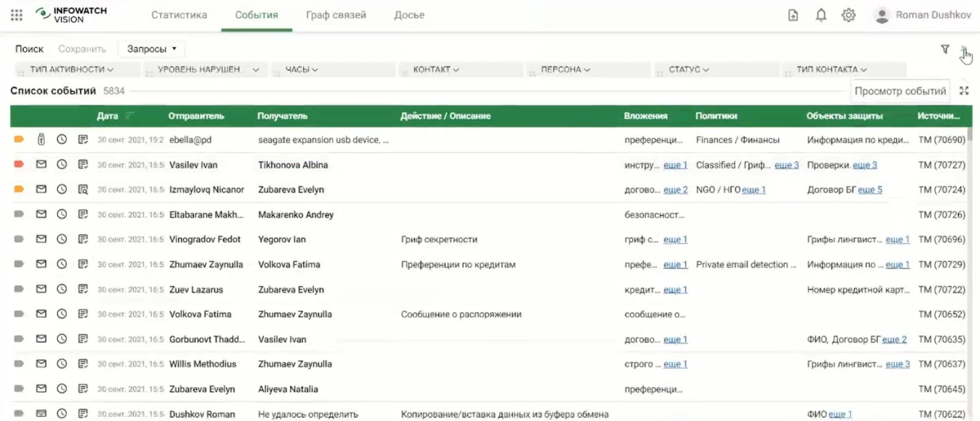Click the clock icon in Willis Methodius row

[x=62, y=364]
